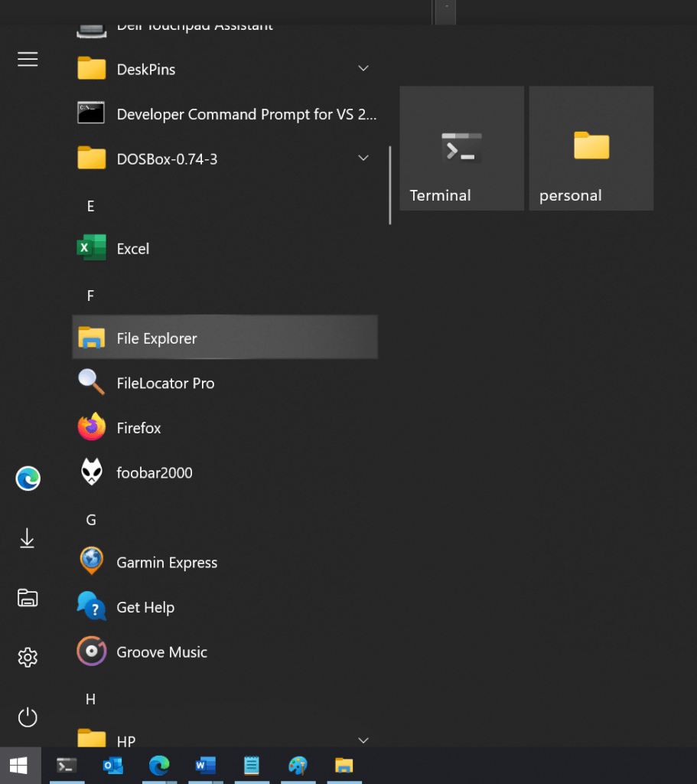Select Excel in the app list
Viewport: 697px width, 784px height.
(132, 249)
